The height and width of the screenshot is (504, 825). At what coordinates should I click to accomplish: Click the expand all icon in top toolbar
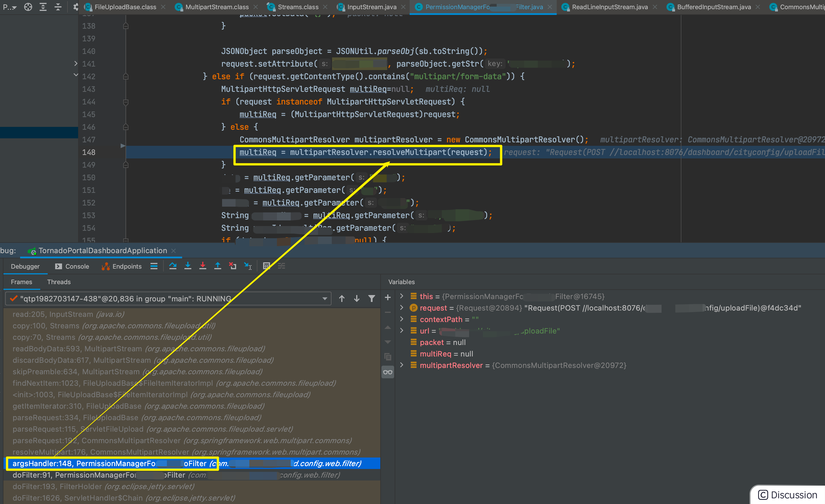(x=43, y=7)
